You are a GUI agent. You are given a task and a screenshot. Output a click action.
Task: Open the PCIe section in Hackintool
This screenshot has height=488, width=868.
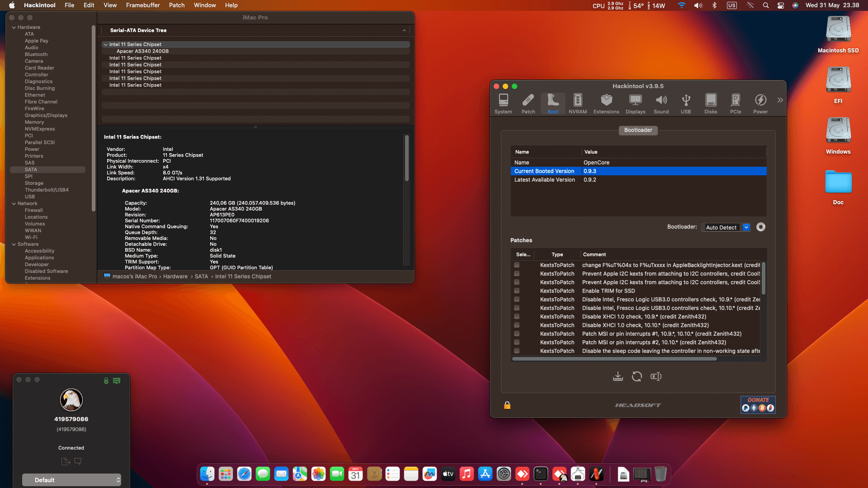coord(736,103)
